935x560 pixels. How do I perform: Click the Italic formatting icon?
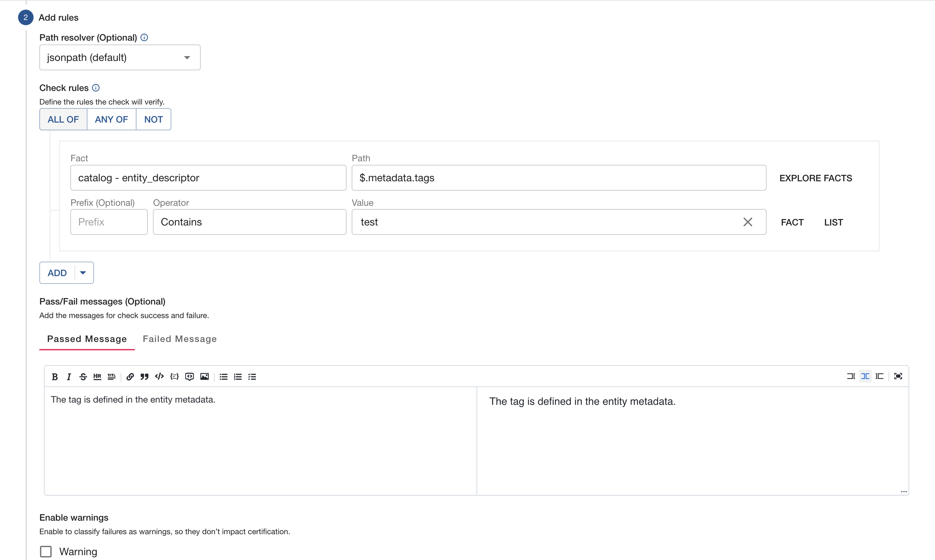click(x=69, y=376)
